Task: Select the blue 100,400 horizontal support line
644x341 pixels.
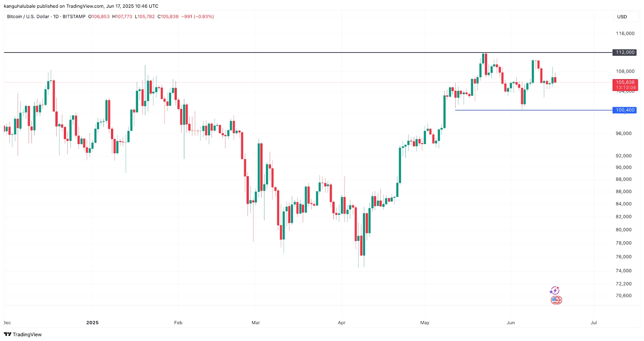Action: coord(563,110)
